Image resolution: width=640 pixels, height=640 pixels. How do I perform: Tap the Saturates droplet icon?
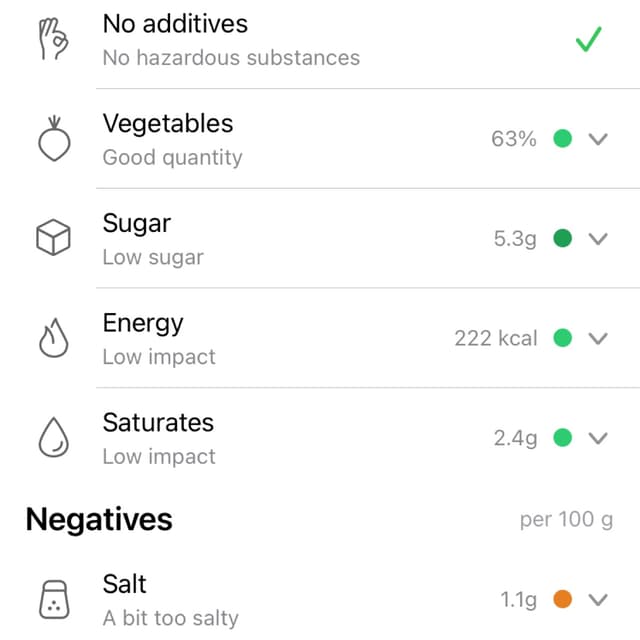[x=53, y=437]
